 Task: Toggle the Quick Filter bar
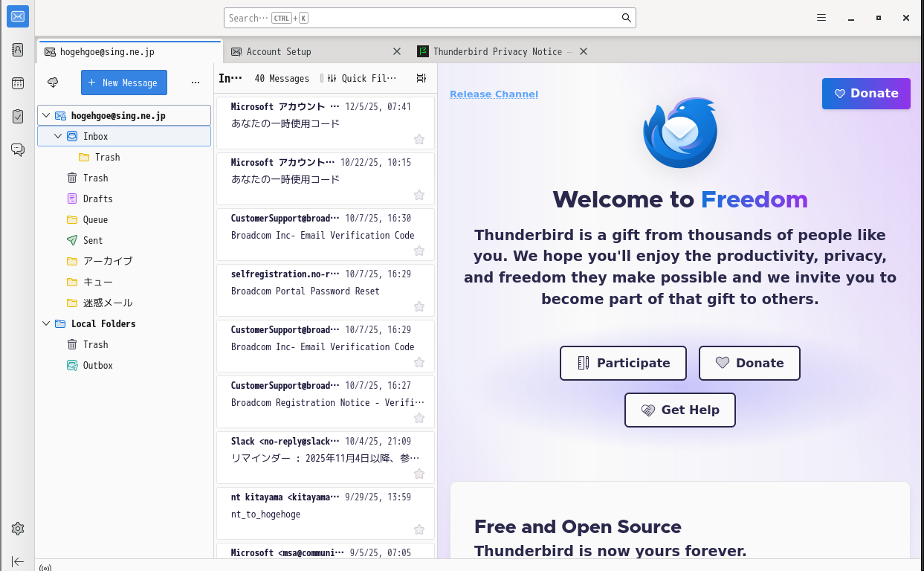point(361,78)
